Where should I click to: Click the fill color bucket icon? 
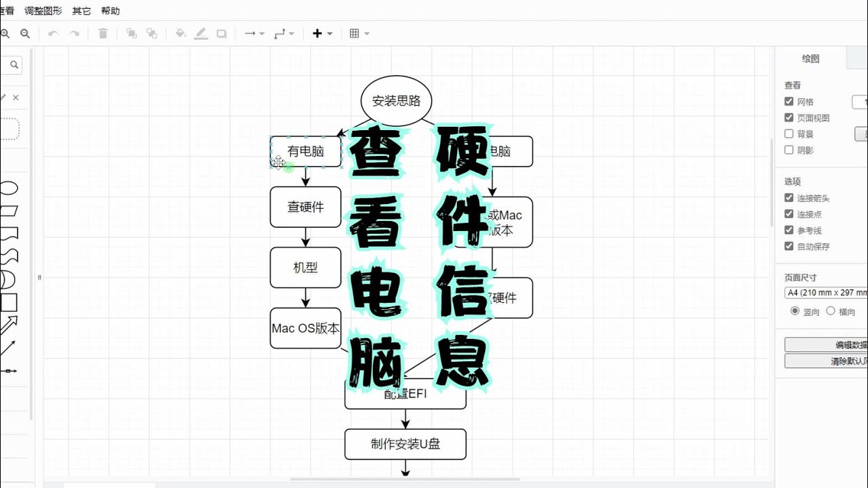point(180,33)
